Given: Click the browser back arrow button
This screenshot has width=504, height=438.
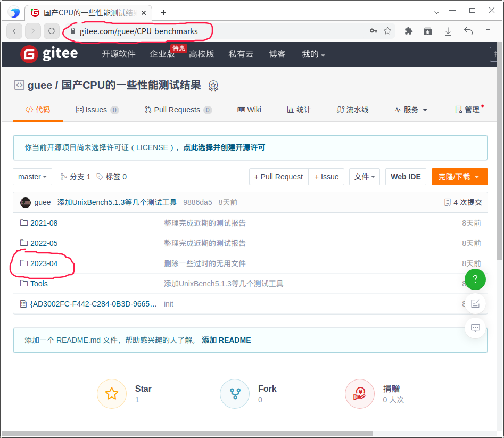Looking at the screenshot, I should (x=14, y=31).
